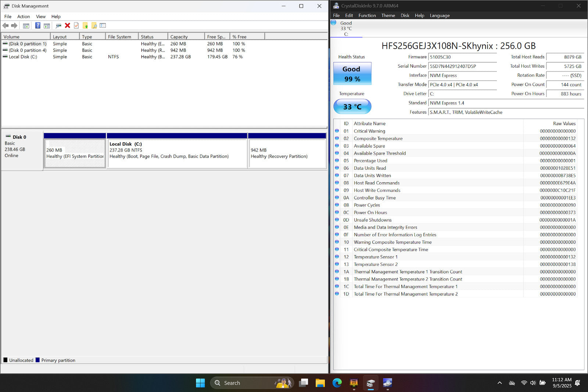Select the 942 MB Recovery Partition block
Viewport: 588px width, 392px height.
coord(287,151)
